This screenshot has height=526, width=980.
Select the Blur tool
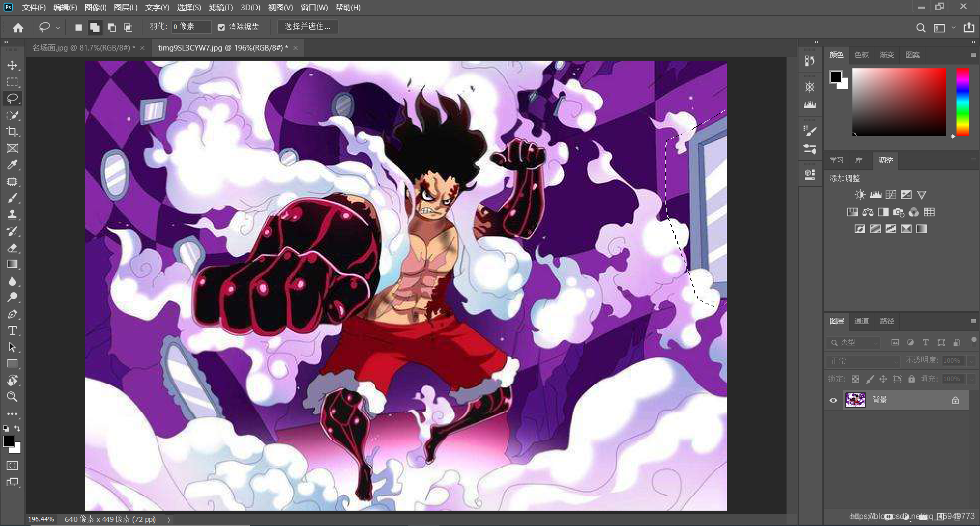point(12,281)
